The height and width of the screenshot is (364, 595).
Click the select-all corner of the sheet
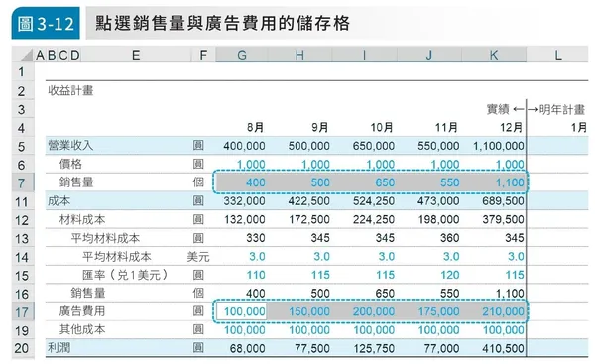point(23,55)
